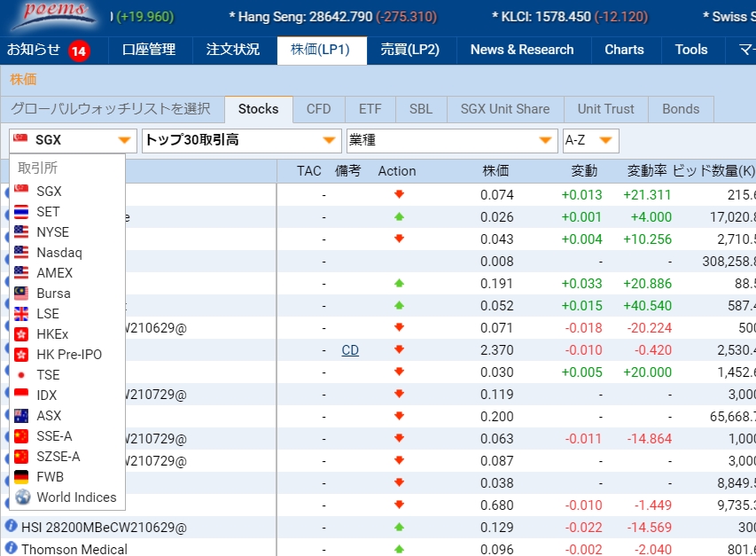Viewport: 756px width, 556px height.
Task: Open the A-Z filter dropdown
Action: [x=590, y=140]
